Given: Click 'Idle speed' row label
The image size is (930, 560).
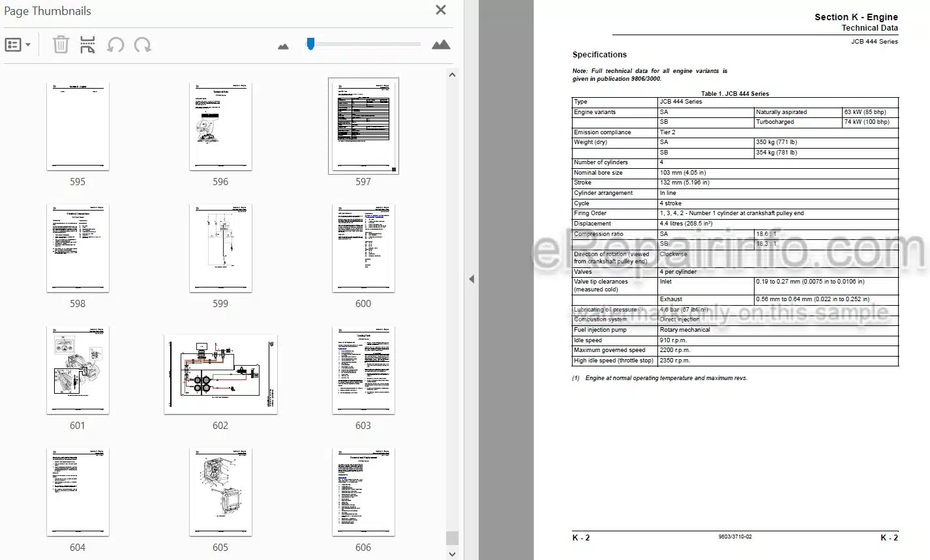Looking at the screenshot, I should pos(588,340).
